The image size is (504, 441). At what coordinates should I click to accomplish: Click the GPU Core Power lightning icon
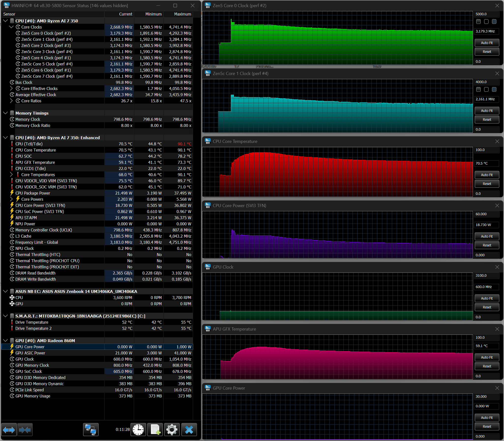(12, 347)
